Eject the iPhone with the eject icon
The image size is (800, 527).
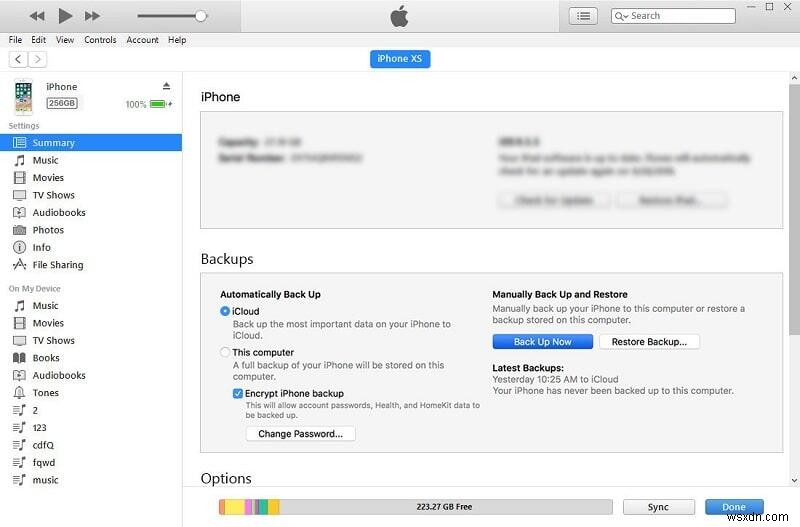[166, 86]
